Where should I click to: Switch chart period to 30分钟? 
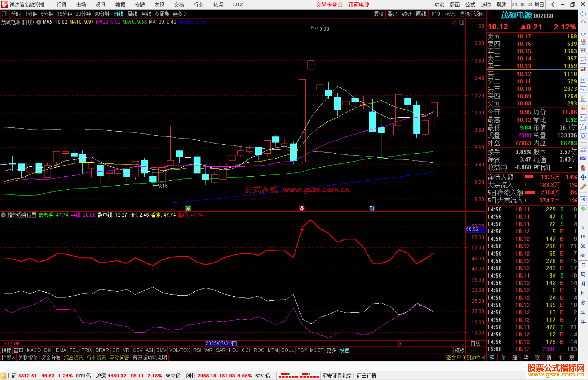[83, 14]
